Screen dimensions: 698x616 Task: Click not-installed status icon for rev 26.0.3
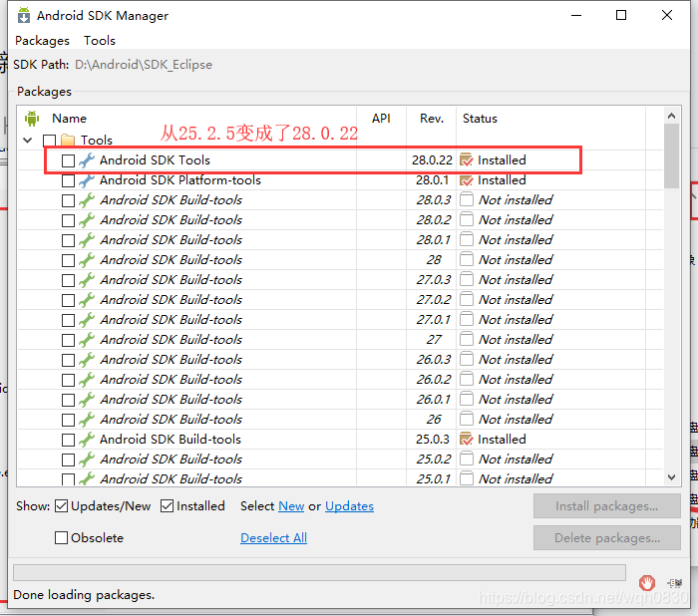(x=466, y=359)
